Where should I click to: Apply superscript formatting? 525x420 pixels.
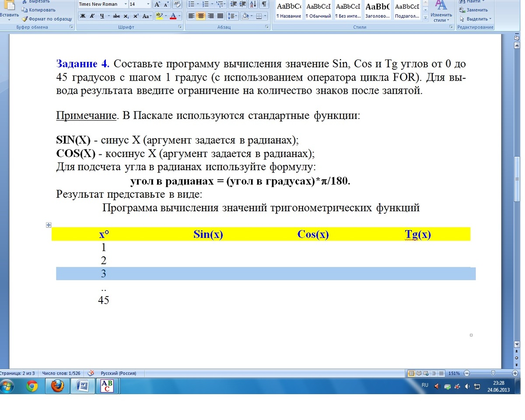pos(136,16)
